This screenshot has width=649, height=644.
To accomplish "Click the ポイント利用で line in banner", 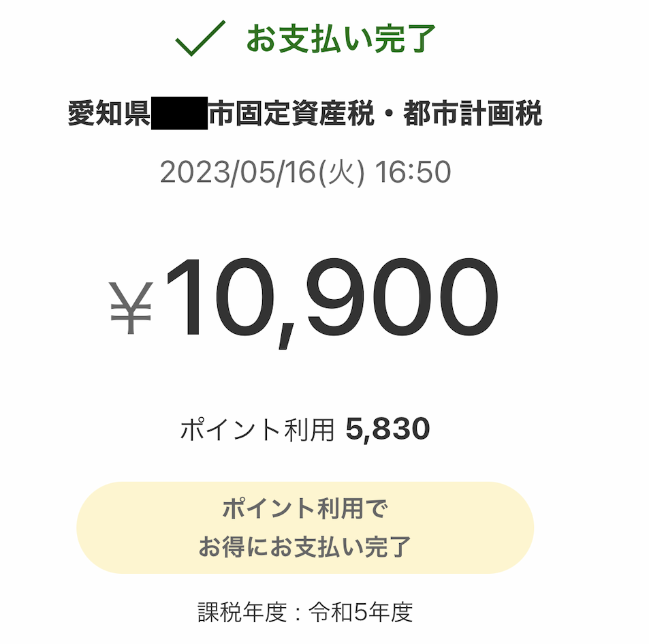I will 305,508.
